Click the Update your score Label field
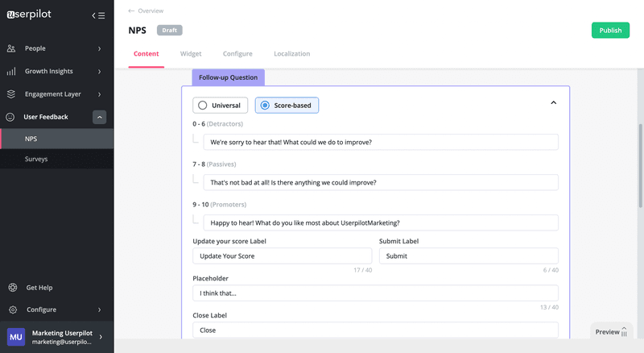The height and width of the screenshot is (353, 644). 283,256
